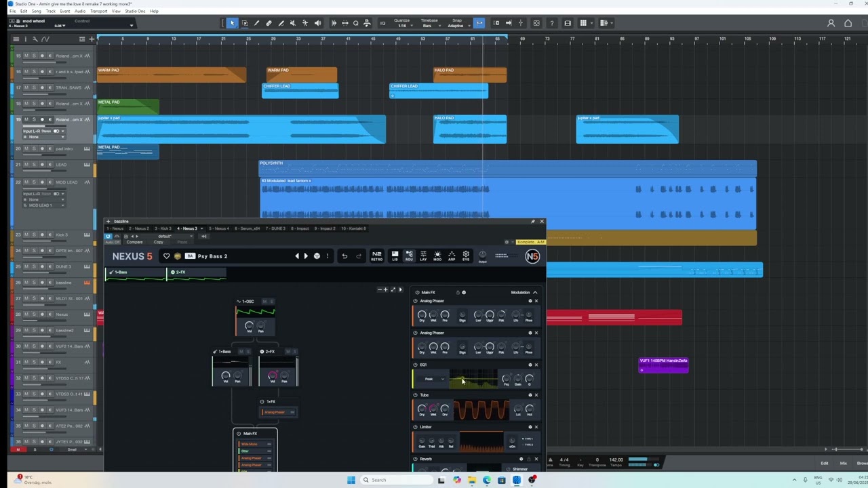Toggle plugin power button in bassline window
The height and width of the screenshot is (488, 868).
[x=108, y=236]
